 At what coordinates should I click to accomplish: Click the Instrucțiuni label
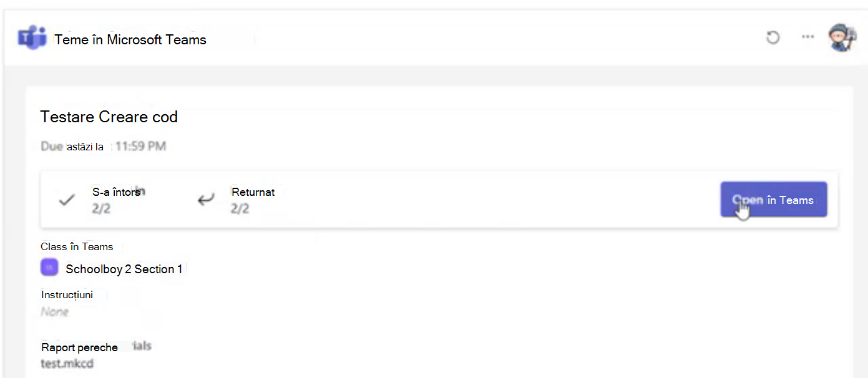coord(67,294)
